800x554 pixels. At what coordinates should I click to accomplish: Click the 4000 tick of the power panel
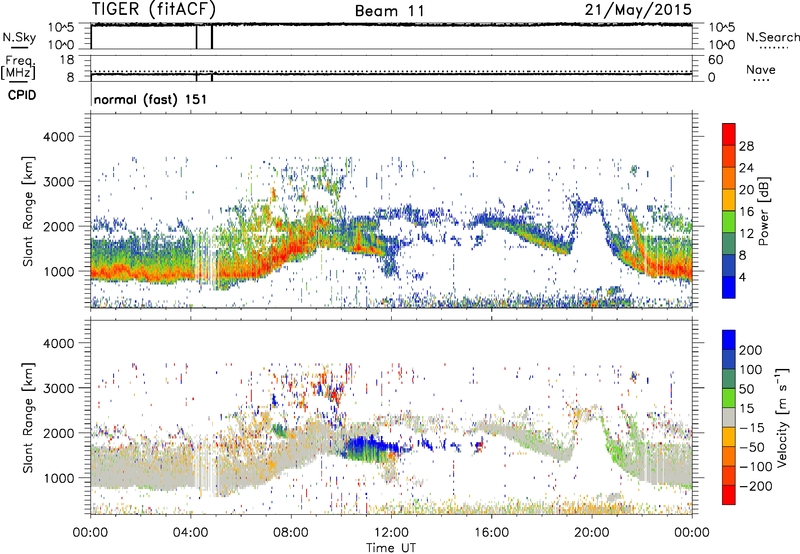coord(58,137)
